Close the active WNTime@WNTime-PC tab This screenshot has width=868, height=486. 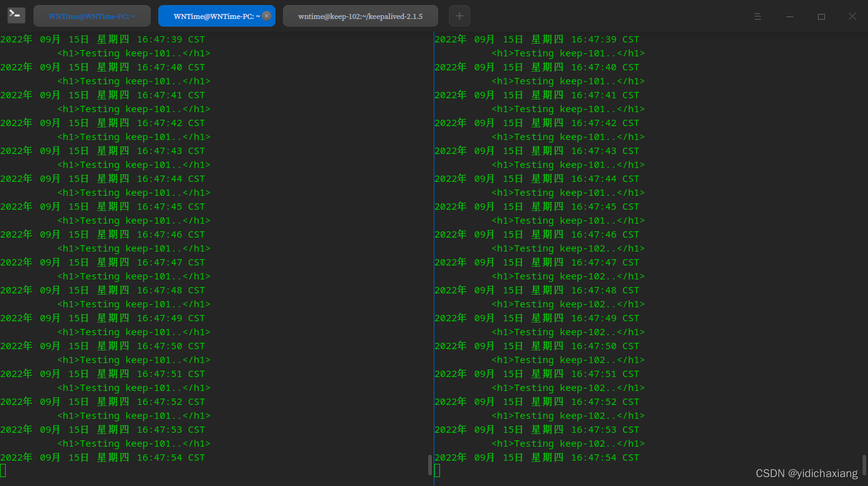pyautogui.click(x=267, y=16)
